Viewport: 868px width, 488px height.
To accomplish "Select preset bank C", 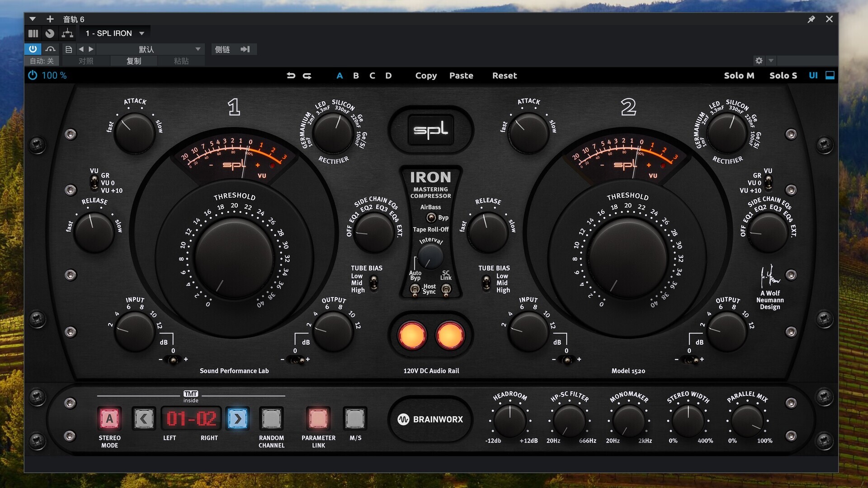I will [x=372, y=75].
